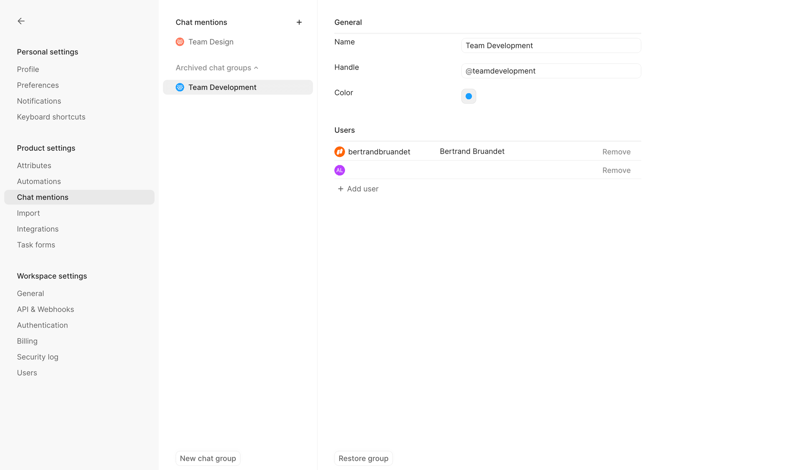Click the Workspace settings heading

coord(52,276)
